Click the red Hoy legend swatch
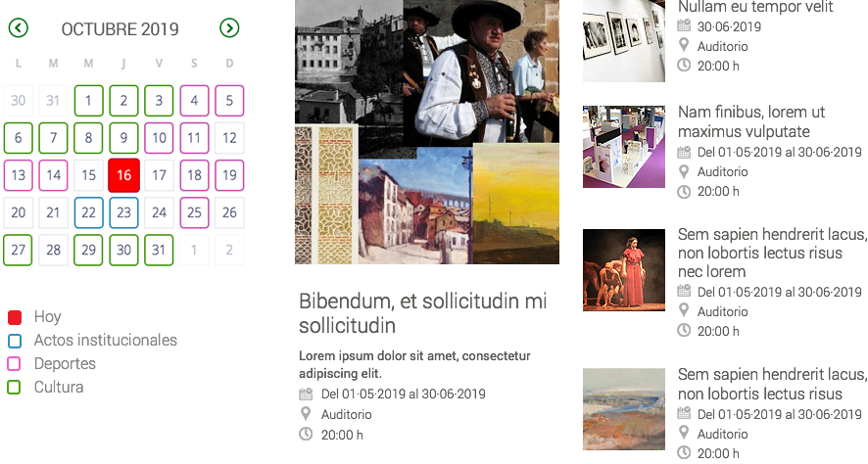 pyautogui.click(x=15, y=317)
